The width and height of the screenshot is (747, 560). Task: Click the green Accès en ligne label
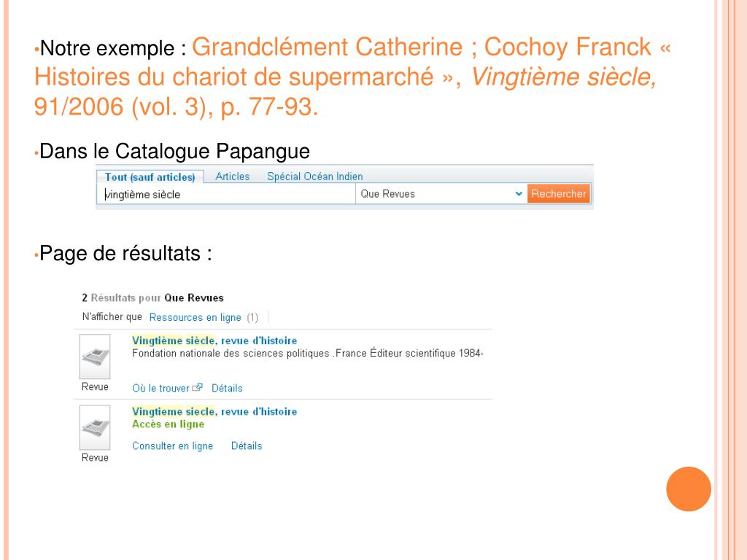(169, 424)
